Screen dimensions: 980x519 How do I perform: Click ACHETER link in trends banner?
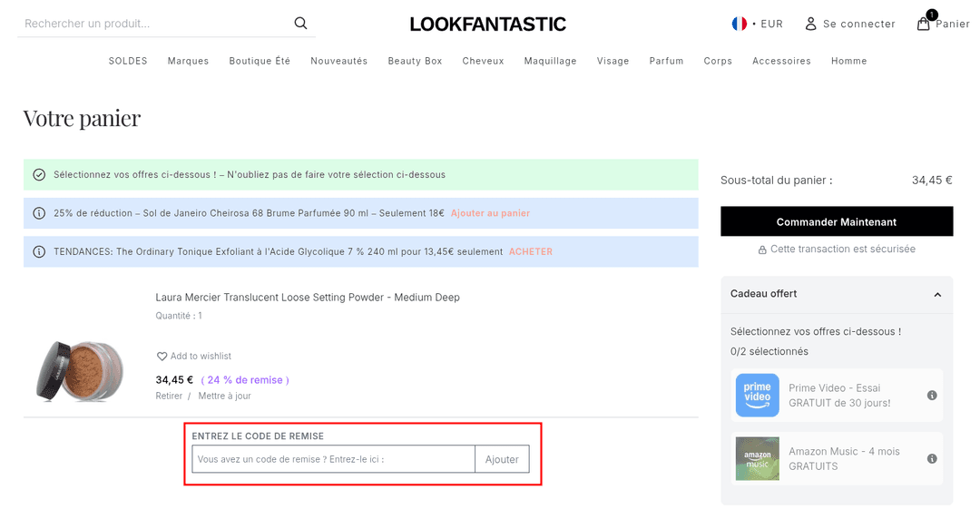tap(531, 252)
